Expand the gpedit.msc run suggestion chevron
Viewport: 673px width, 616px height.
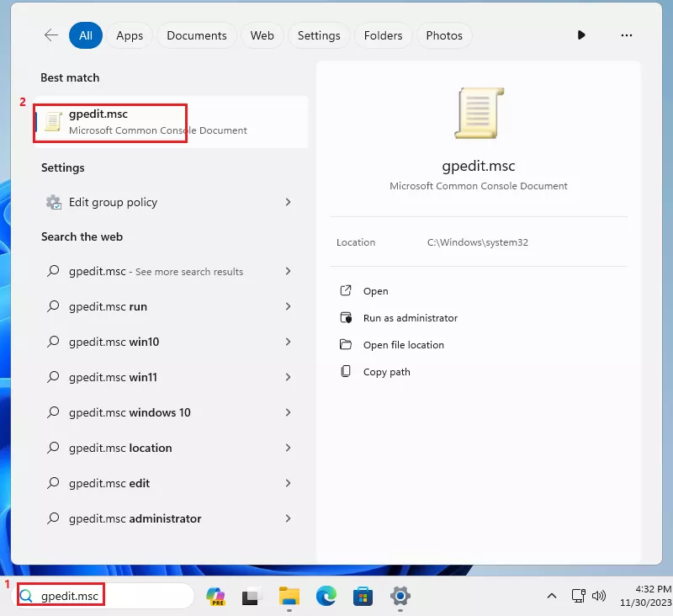click(x=288, y=306)
